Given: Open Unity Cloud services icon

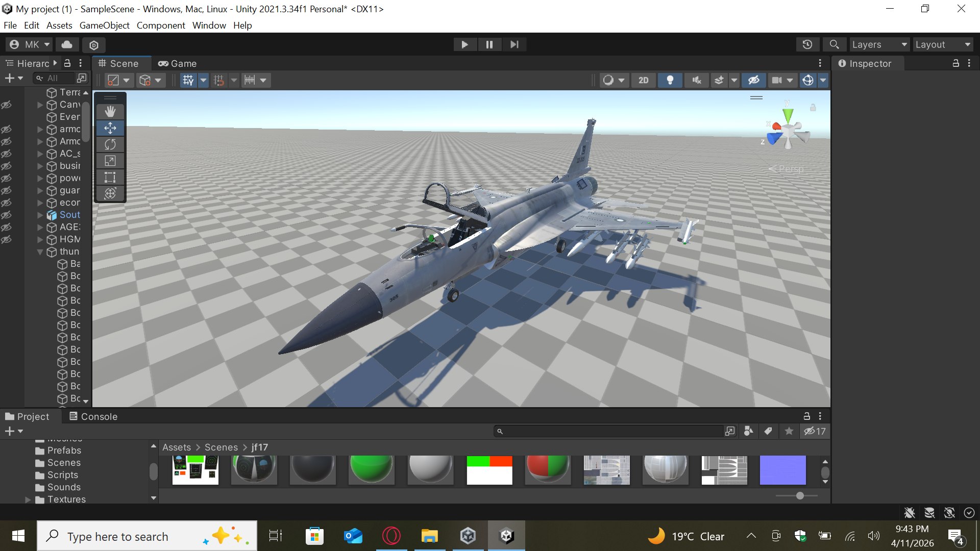Looking at the screenshot, I should coord(67,44).
